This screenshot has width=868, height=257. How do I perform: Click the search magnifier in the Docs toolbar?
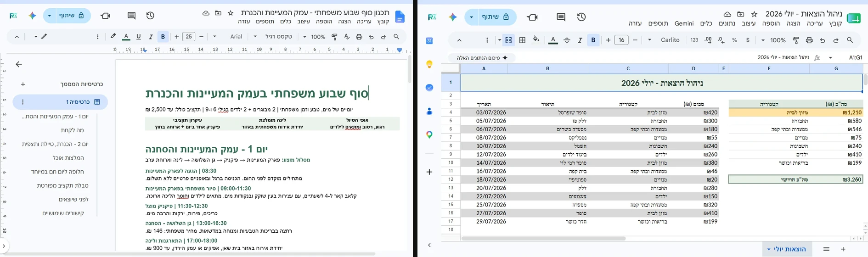coord(396,37)
